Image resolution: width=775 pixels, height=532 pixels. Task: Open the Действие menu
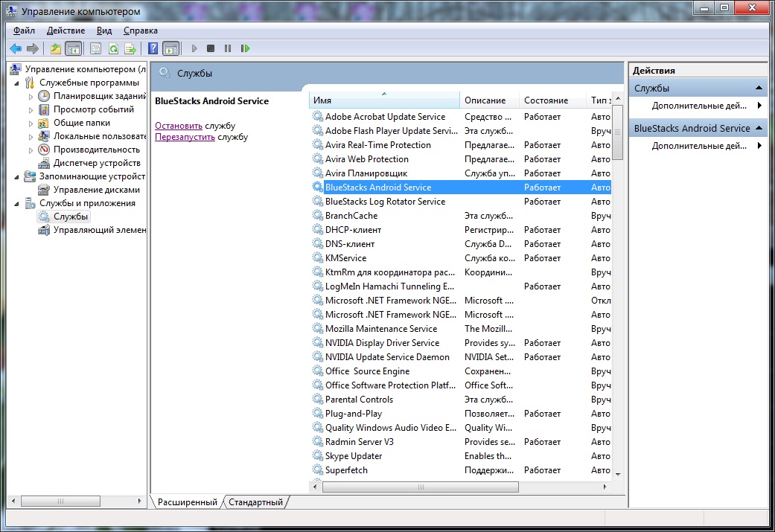point(66,31)
